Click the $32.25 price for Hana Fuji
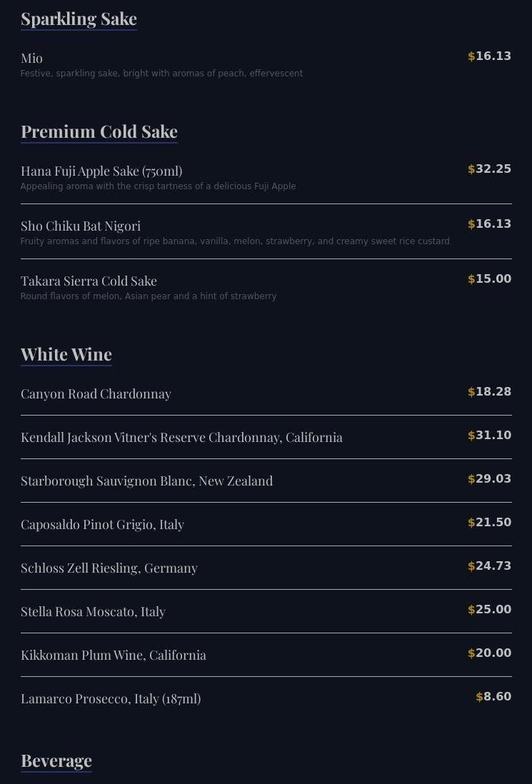Image resolution: width=532 pixels, height=784 pixels. (x=489, y=169)
